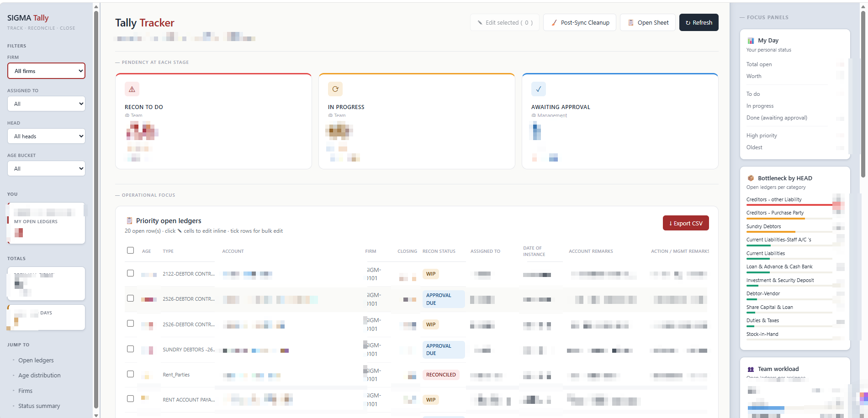The height and width of the screenshot is (418, 868).
Task: Click the Team workload people icon
Action: click(751, 369)
